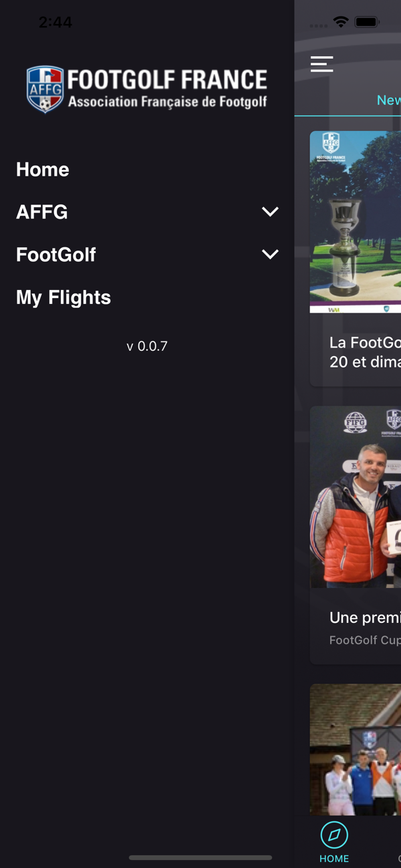Open My Flights
Viewport: 401px width, 868px height.
[63, 297]
